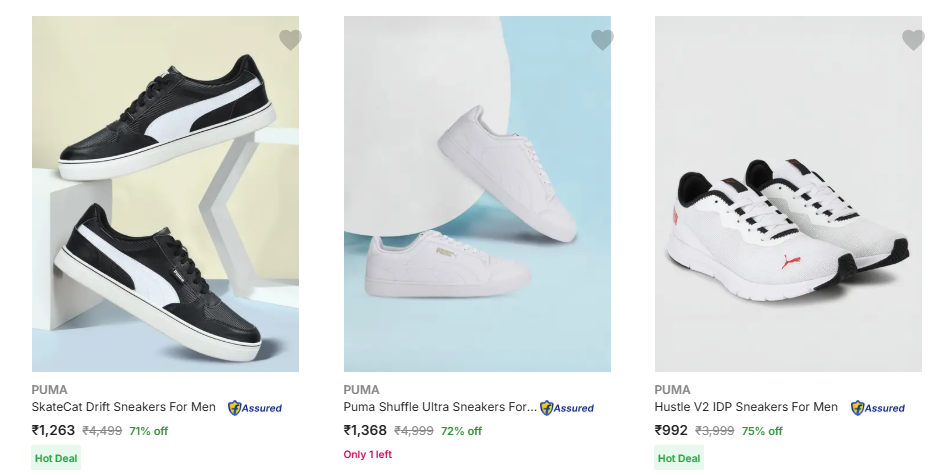Click Assured badge beside SkateCat Drift

[x=255, y=408]
